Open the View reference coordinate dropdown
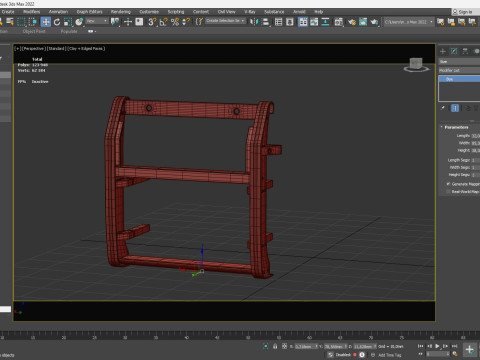480x360 pixels. pos(97,21)
